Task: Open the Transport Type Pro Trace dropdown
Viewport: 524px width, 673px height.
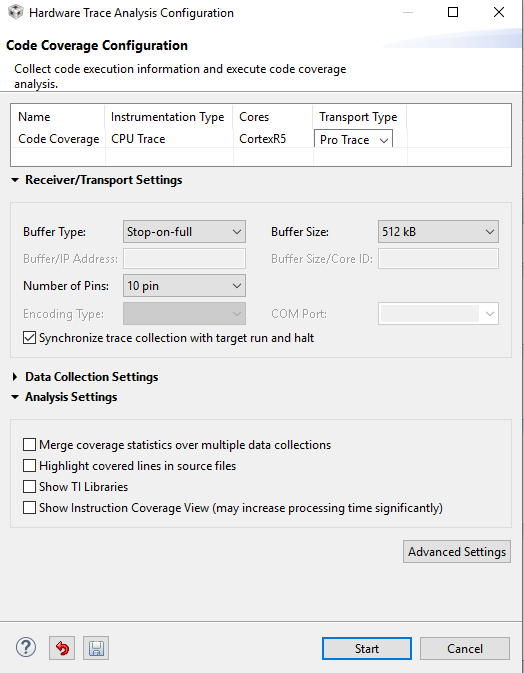Action: (x=354, y=139)
